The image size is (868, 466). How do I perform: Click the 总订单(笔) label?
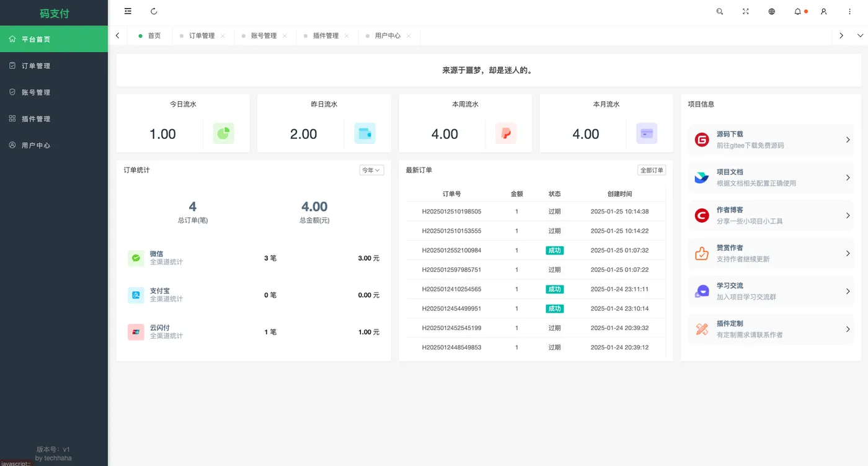[x=193, y=220]
